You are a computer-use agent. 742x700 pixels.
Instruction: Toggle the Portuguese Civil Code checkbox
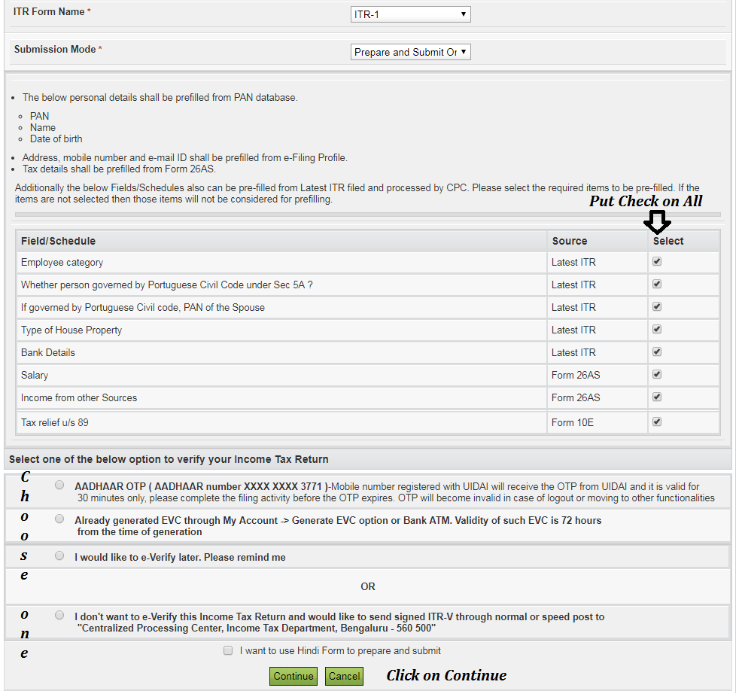click(656, 284)
